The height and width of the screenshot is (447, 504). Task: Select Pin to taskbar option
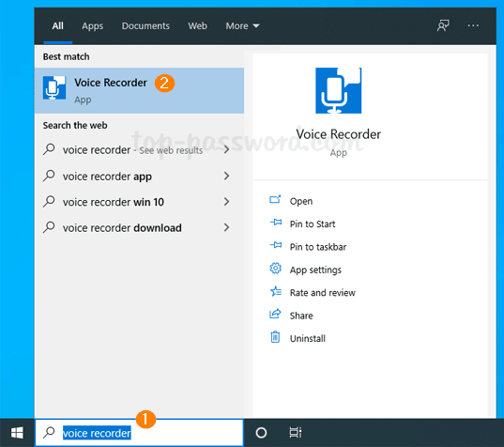tap(318, 247)
